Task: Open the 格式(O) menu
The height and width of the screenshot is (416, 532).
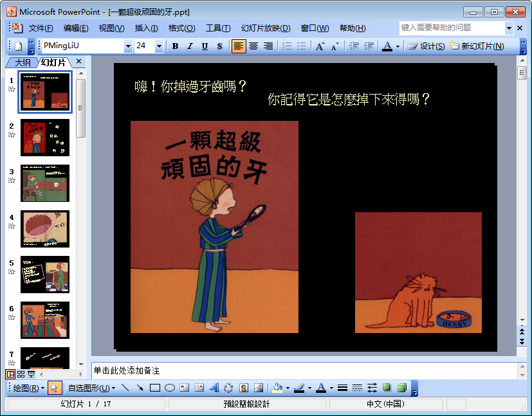Action: point(182,28)
